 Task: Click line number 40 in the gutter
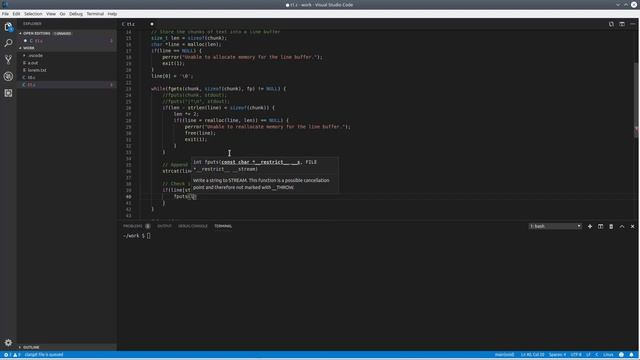(129, 197)
